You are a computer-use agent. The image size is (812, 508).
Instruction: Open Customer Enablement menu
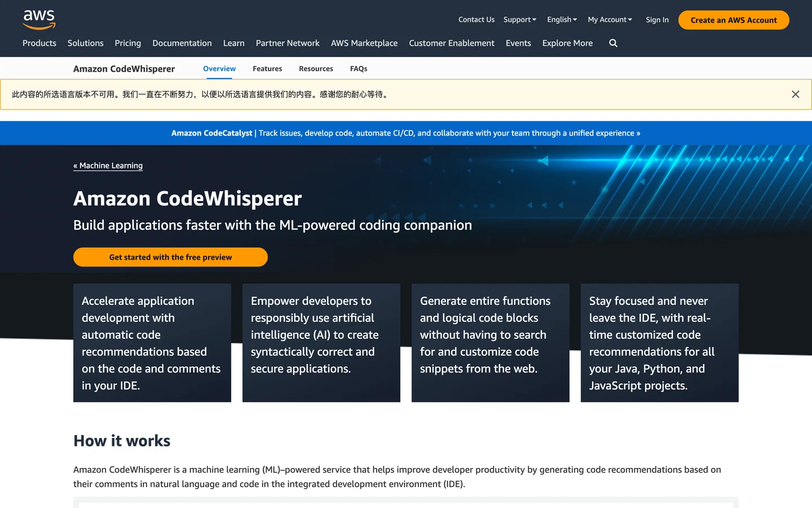[x=452, y=43]
